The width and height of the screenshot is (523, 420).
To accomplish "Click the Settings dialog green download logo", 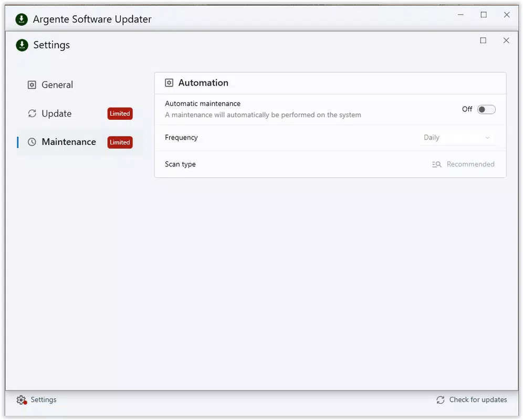I will tap(22, 45).
